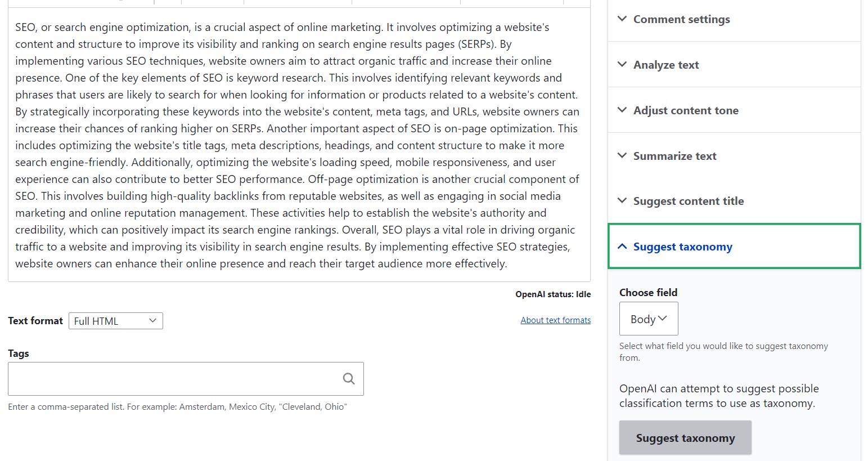Expand the Comment settings section label

click(x=681, y=19)
